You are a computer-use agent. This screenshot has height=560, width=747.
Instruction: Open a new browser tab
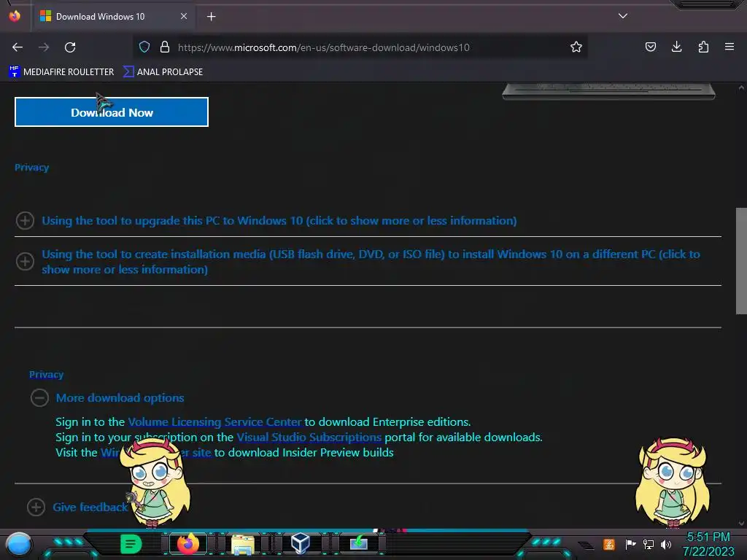click(211, 17)
